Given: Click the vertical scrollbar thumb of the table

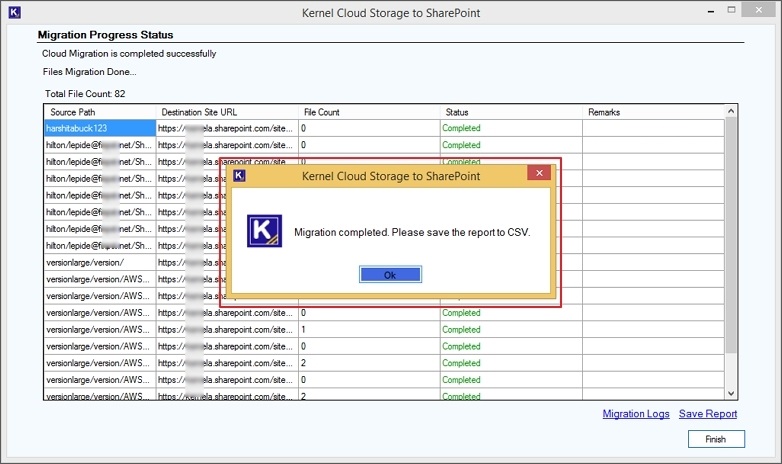Looking at the screenshot, I should [x=731, y=235].
